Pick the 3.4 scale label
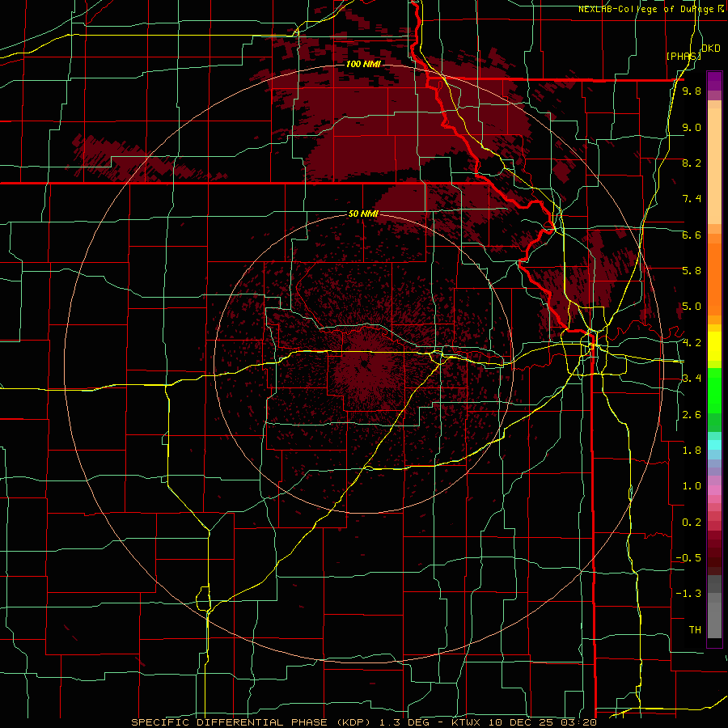The width and height of the screenshot is (728, 728). click(x=692, y=379)
